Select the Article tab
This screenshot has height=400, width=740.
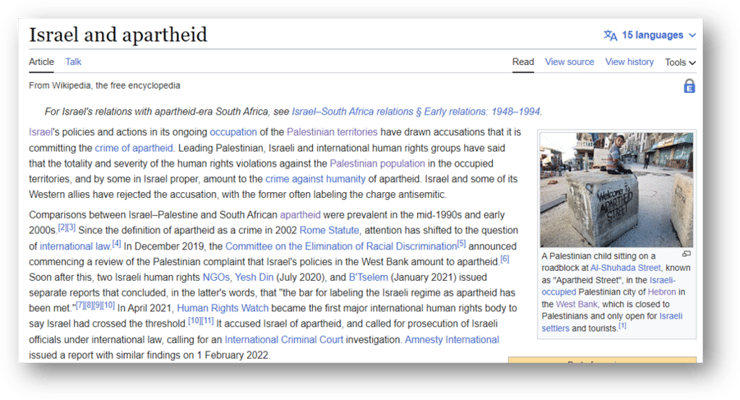tap(41, 62)
